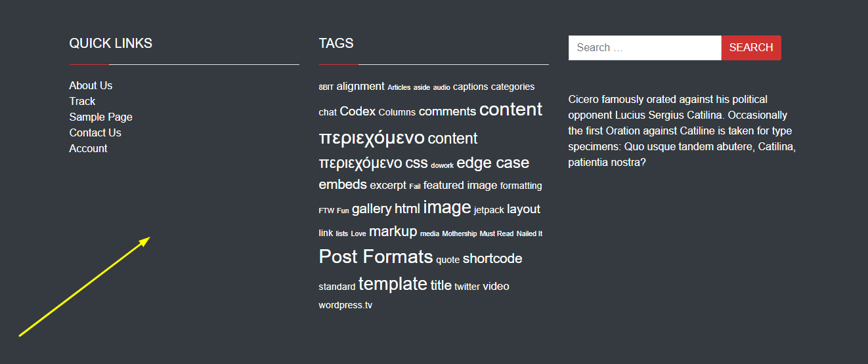Open the markup tag
This screenshot has height=364, width=868.
393,231
